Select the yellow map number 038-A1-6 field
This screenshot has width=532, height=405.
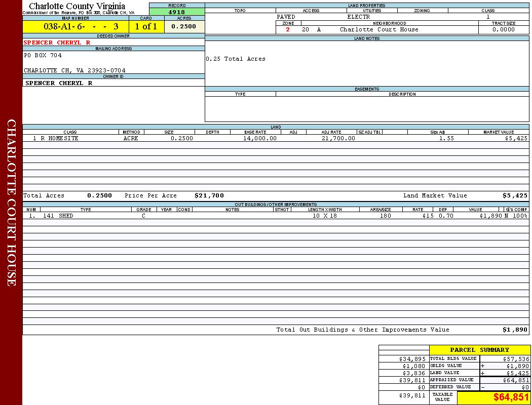75,26
